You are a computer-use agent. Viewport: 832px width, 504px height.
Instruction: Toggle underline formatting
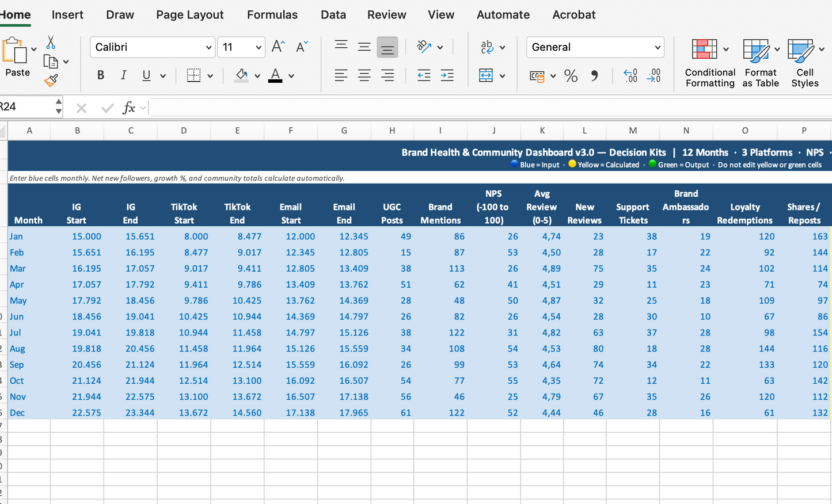tap(146, 75)
